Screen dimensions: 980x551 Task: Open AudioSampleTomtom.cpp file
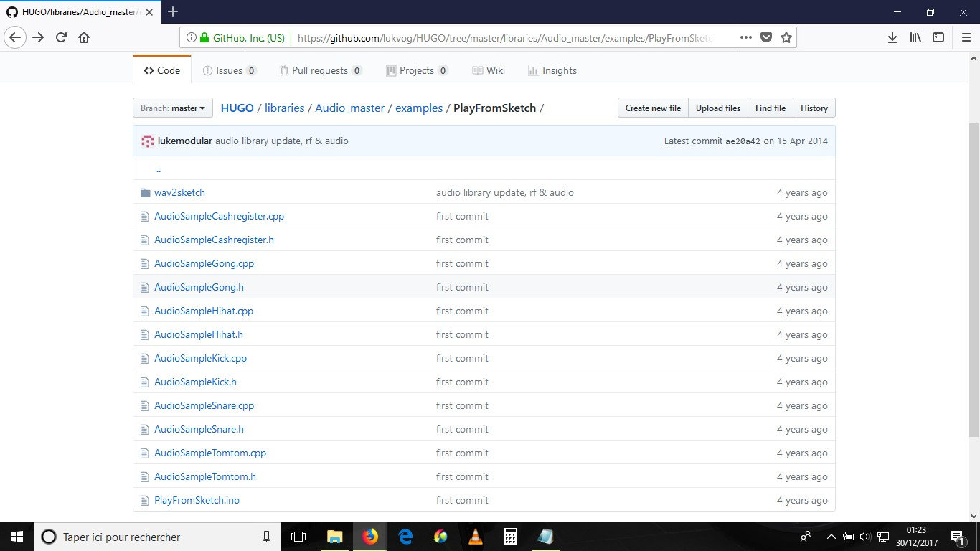coord(210,453)
